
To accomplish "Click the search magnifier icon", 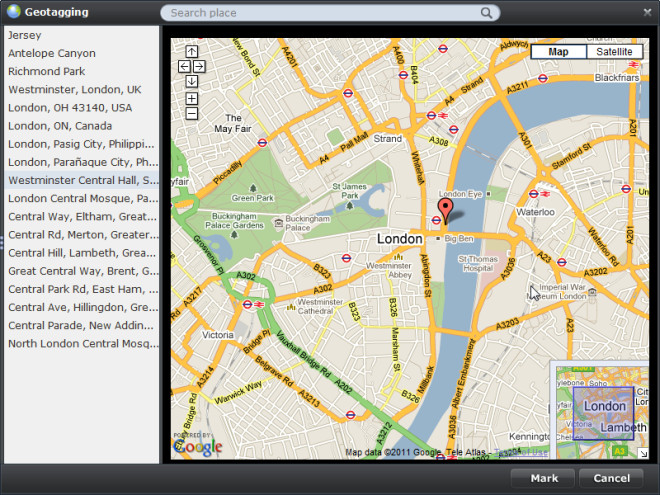I will (486, 13).
